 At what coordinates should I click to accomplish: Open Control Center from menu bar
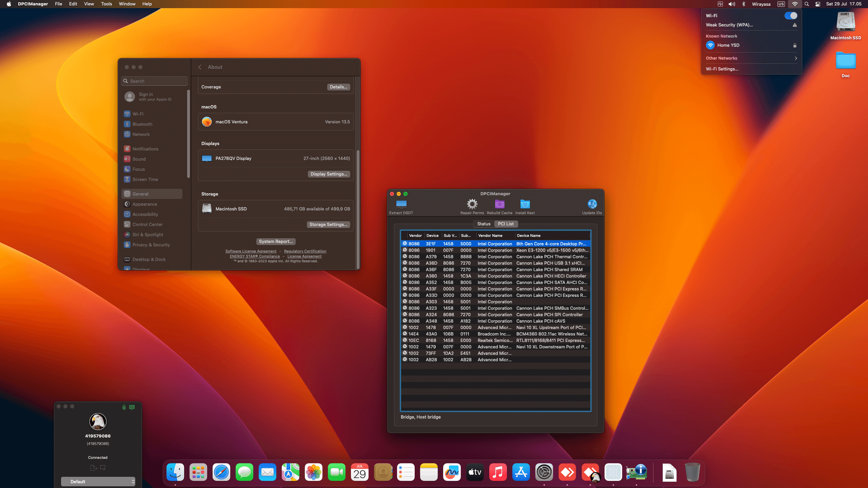817,4
